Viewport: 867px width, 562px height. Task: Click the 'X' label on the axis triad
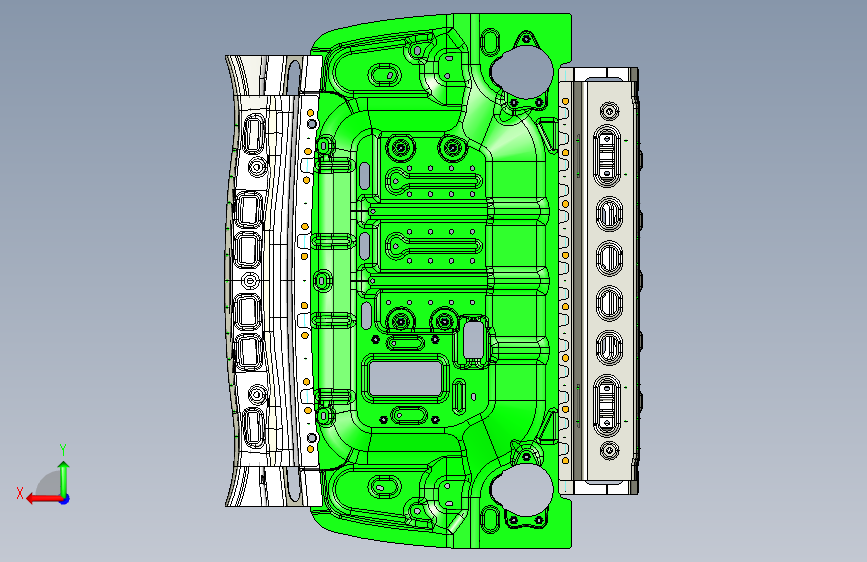tap(20, 493)
